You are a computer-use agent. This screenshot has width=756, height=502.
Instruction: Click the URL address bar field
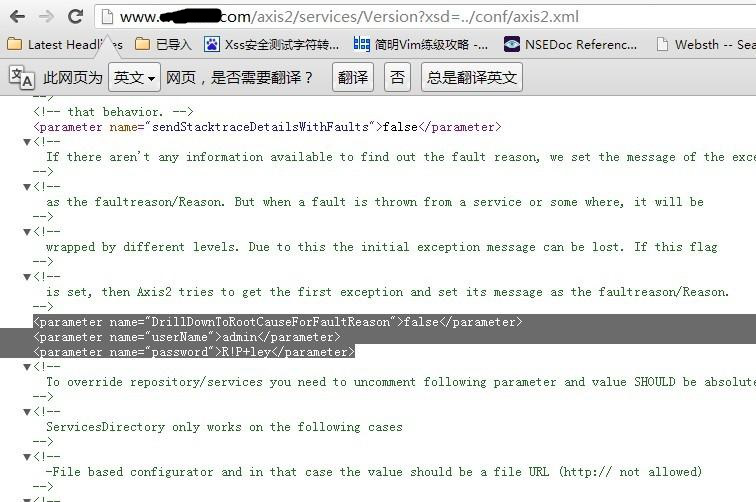coord(425,17)
